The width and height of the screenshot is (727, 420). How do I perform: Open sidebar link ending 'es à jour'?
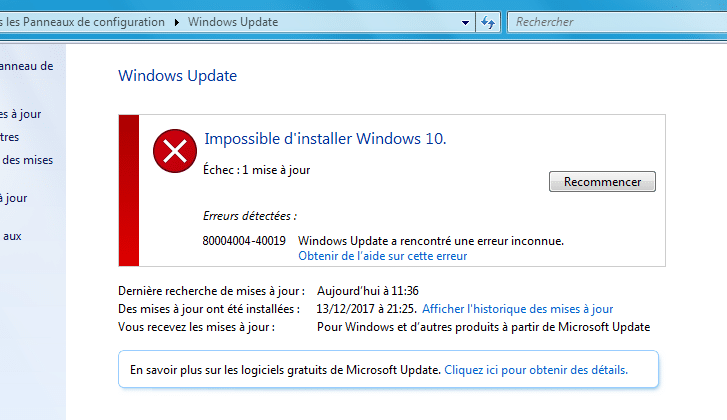tap(20, 114)
